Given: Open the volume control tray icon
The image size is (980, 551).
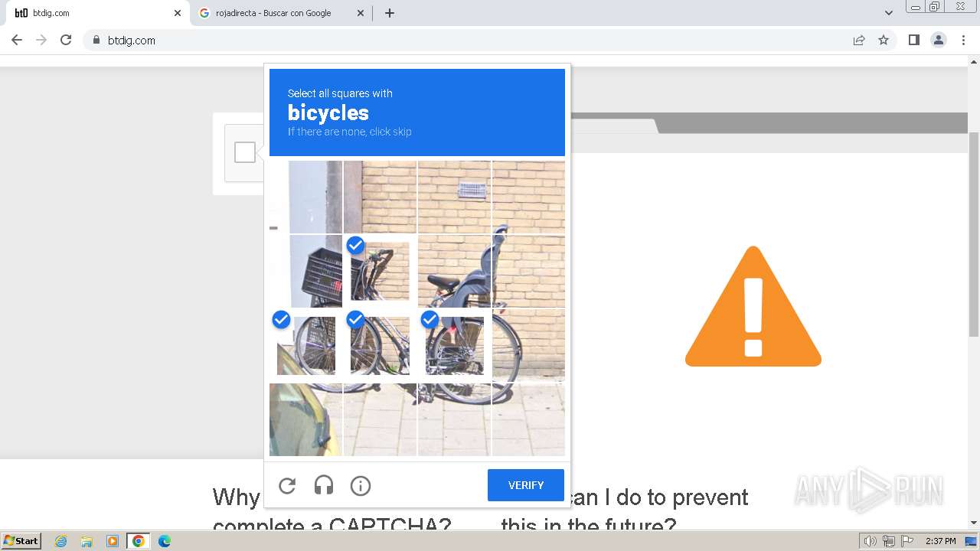Looking at the screenshot, I should click(870, 541).
